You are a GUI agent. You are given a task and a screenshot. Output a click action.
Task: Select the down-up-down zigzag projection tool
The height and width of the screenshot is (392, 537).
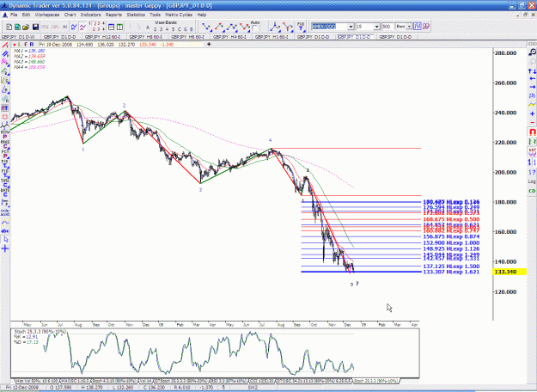245,27
